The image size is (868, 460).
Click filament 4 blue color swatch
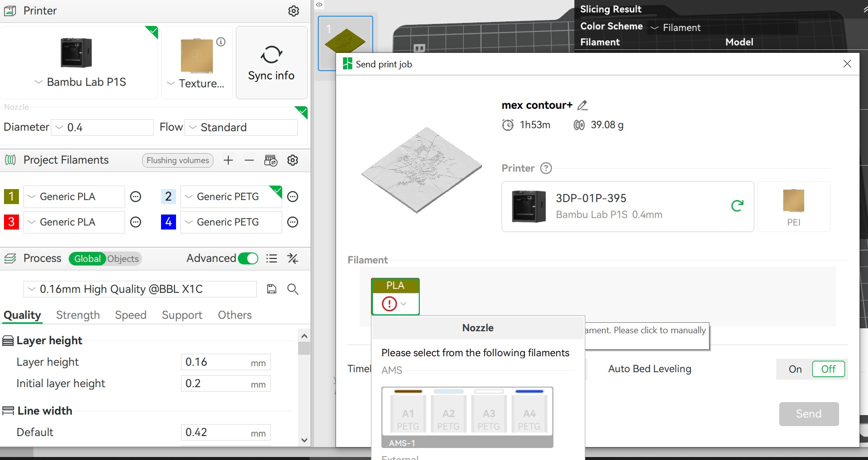click(169, 222)
